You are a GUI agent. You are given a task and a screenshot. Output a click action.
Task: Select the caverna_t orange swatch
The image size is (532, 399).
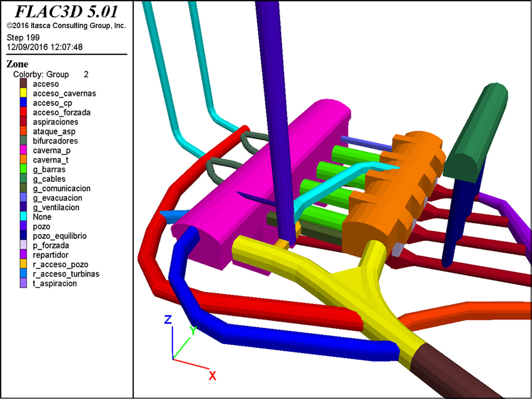pyautogui.click(x=23, y=159)
